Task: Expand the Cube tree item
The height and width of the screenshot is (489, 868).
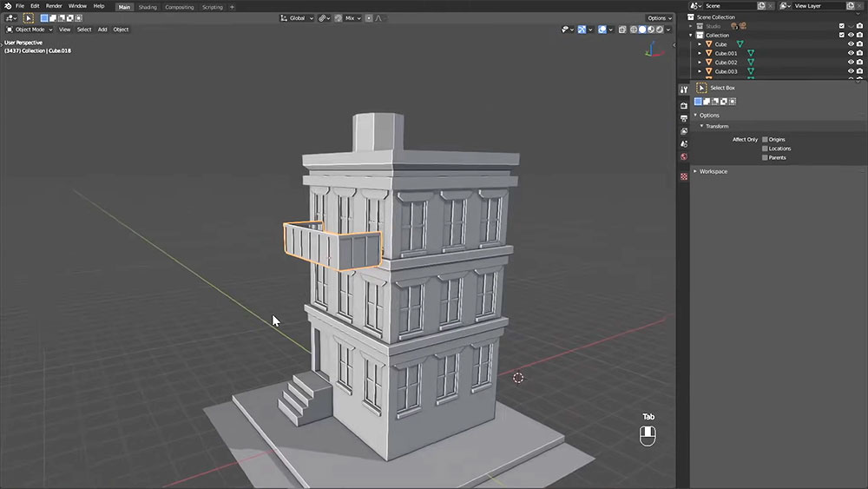Action: click(x=700, y=44)
